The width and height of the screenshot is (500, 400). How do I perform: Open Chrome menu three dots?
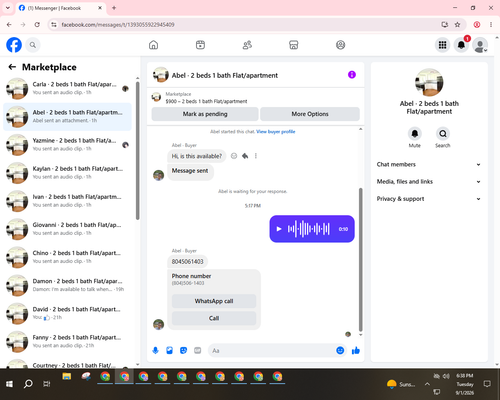pyautogui.click(x=491, y=25)
